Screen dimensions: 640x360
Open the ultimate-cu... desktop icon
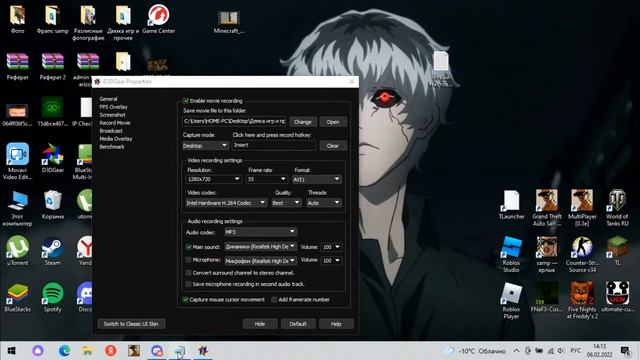617,298
